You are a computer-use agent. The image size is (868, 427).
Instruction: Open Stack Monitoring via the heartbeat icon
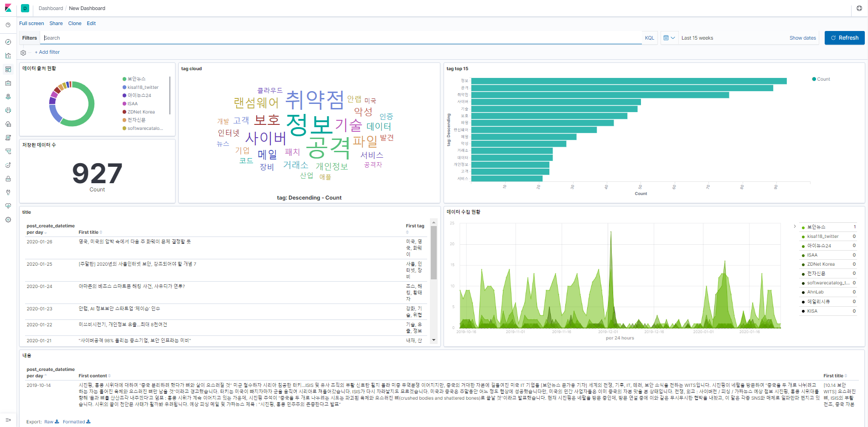click(x=8, y=206)
